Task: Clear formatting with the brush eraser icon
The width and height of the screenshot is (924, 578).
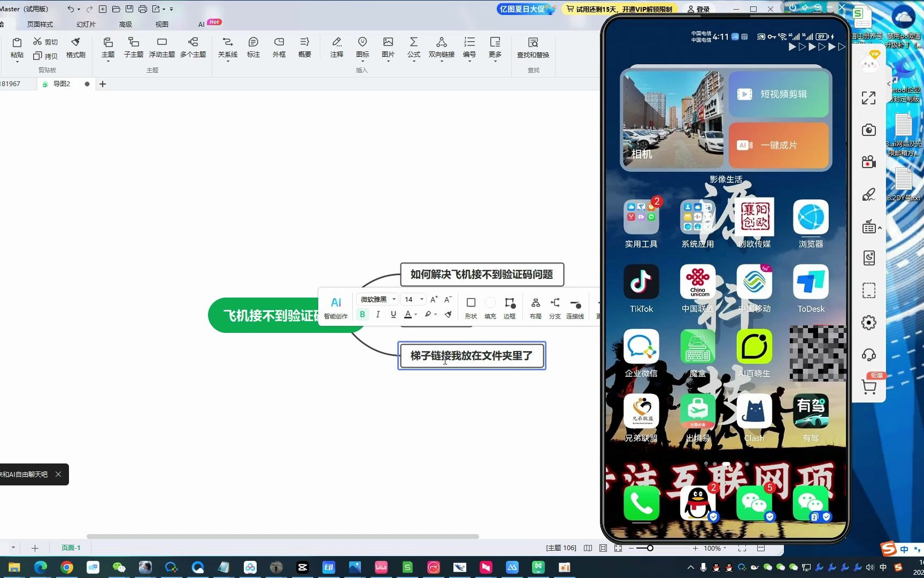Action: click(x=448, y=314)
